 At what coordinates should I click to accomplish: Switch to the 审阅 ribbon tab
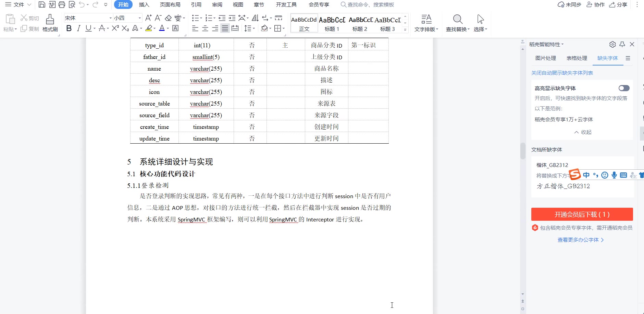click(217, 4)
